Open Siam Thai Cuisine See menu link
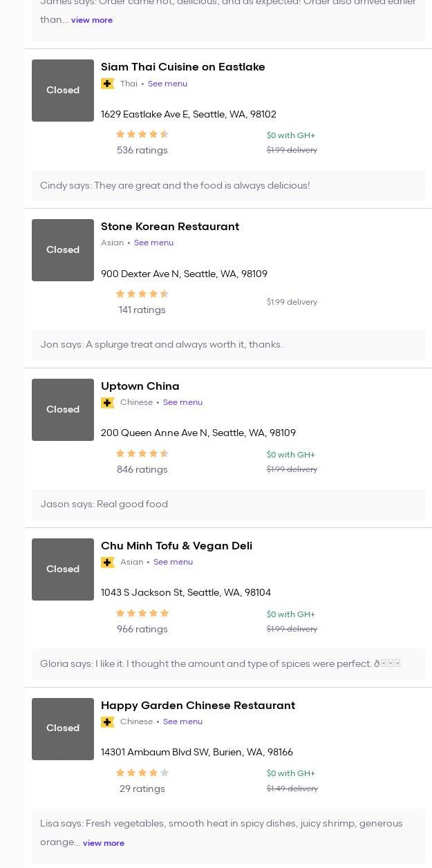The height and width of the screenshot is (868, 432). coord(167,84)
